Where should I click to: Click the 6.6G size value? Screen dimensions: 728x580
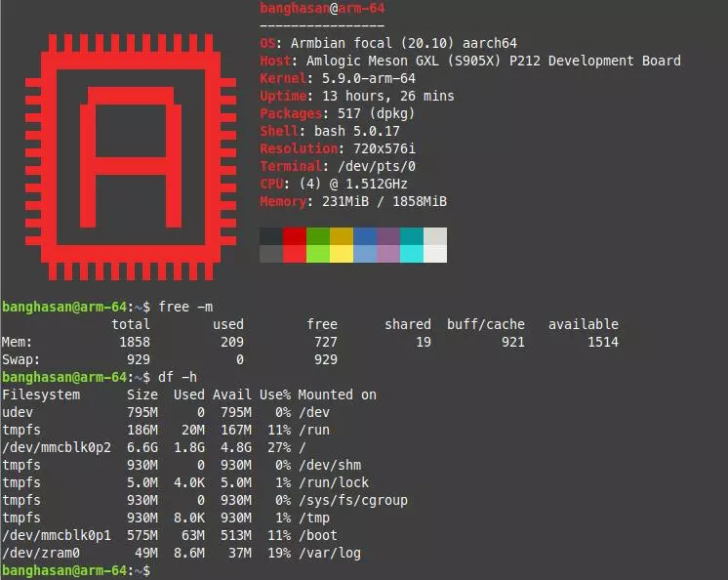click(142, 447)
